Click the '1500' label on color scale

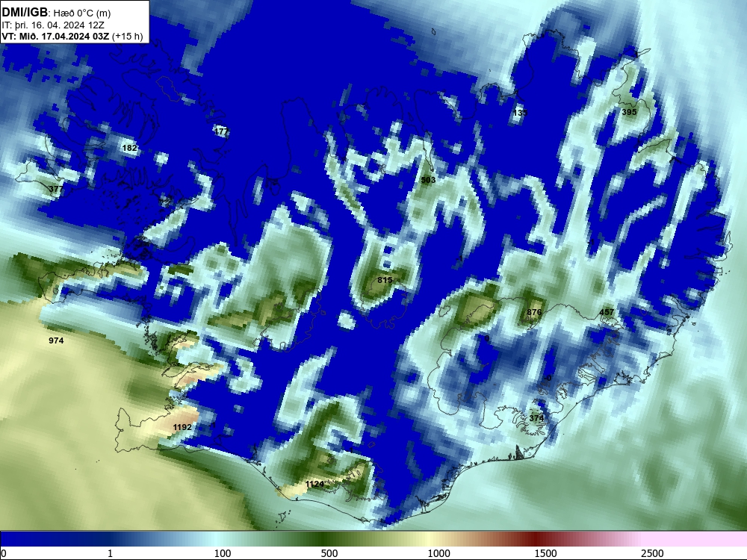pyautogui.click(x=545, y=553)
